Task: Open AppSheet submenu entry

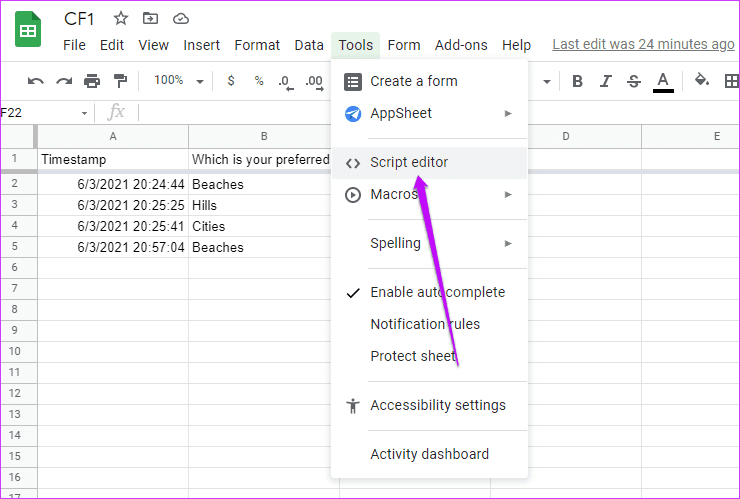Action: coord(429,114)
